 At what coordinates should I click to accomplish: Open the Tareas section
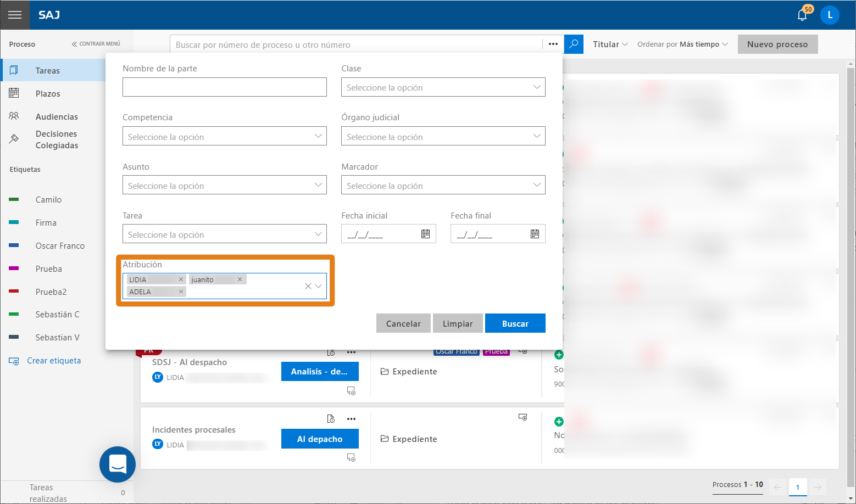[x=53, y=70]
